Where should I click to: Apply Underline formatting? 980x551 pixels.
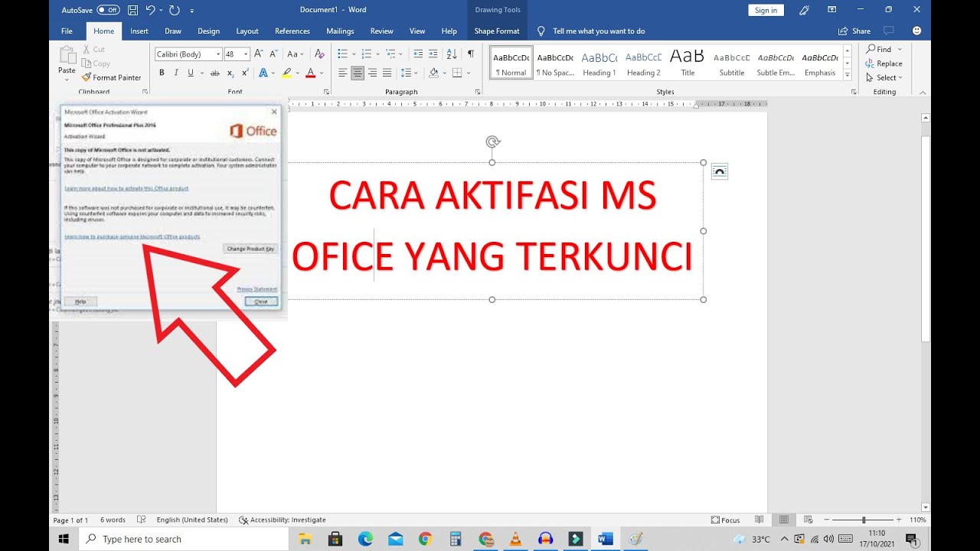191,73
